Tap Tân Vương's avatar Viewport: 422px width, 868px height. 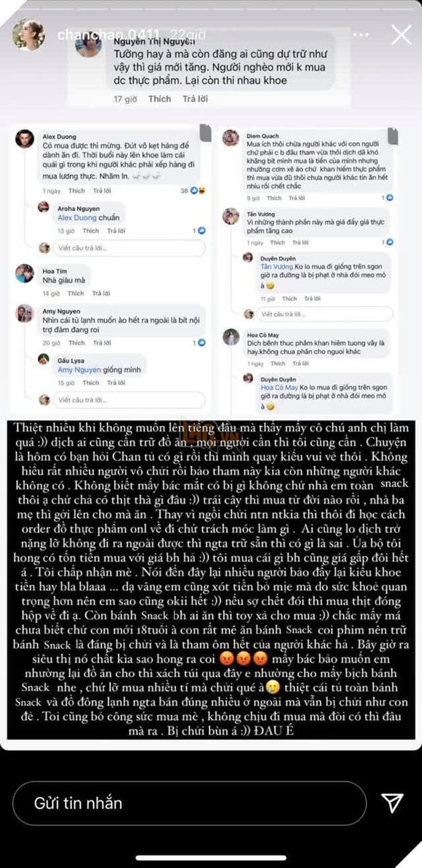[x=231, y=216]
